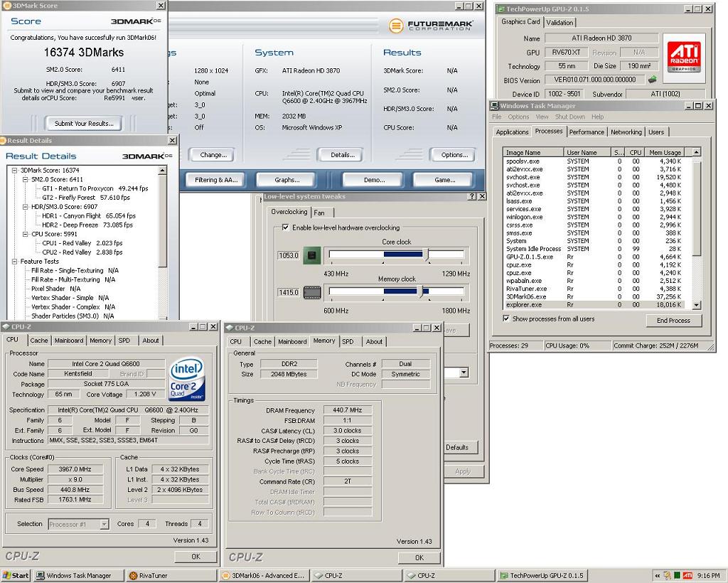Collapse the HDR/SM3.0 Score: 6907 node
This screenshot has height=583, width=728.
tap(26, 207)
